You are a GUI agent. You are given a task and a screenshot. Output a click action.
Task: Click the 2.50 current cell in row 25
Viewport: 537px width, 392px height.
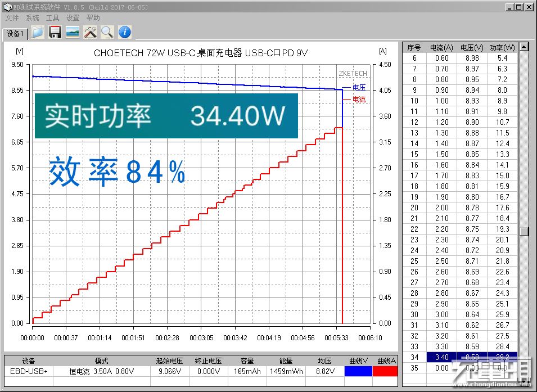pyautogui.click(x=441, y=261)
